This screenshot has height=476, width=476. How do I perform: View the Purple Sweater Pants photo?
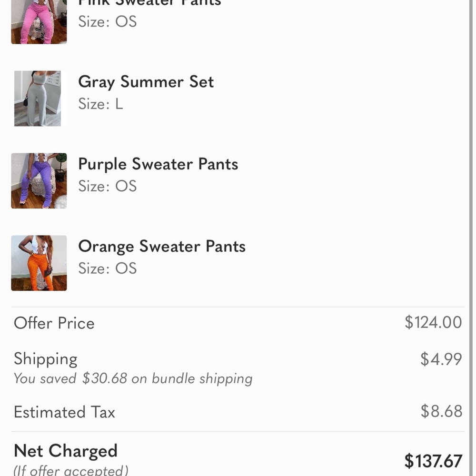39,180
